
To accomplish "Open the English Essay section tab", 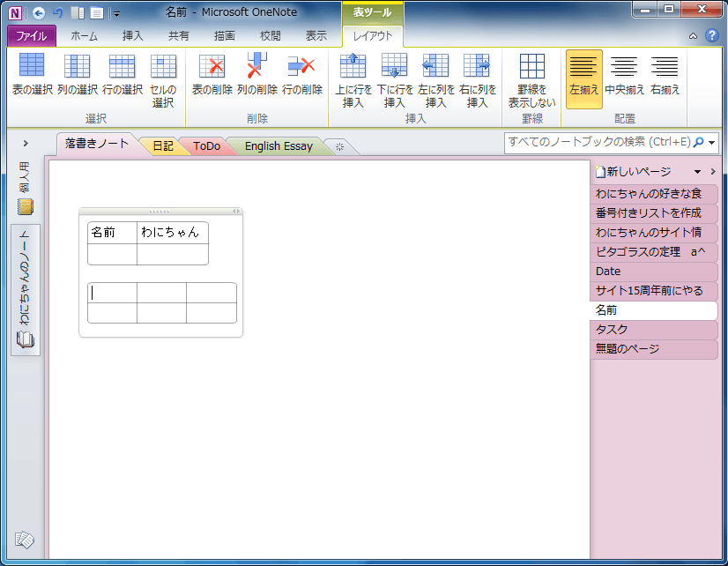I will (x=279, y=145).
